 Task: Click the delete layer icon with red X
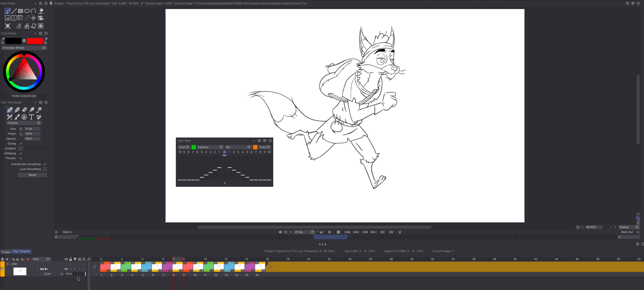(28, 259)
